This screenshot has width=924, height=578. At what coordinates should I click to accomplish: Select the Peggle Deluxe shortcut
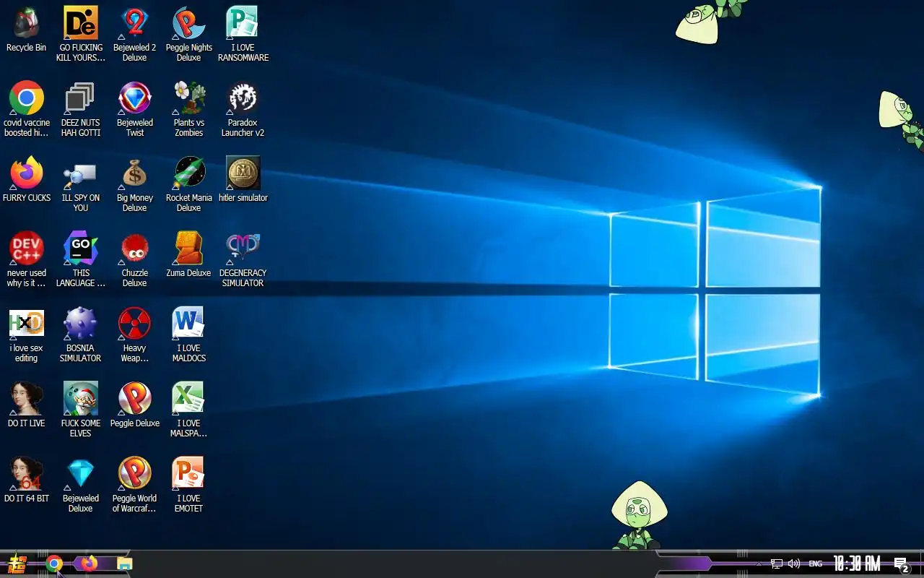[135, 405]
